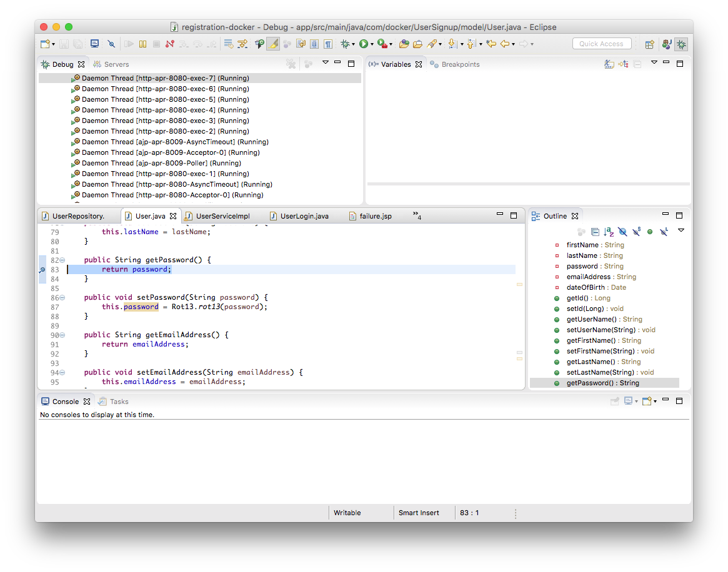Viewport: 728px width, 572px height.
Task: Switch to the Breakpoints tab
Action: (460, 64)
